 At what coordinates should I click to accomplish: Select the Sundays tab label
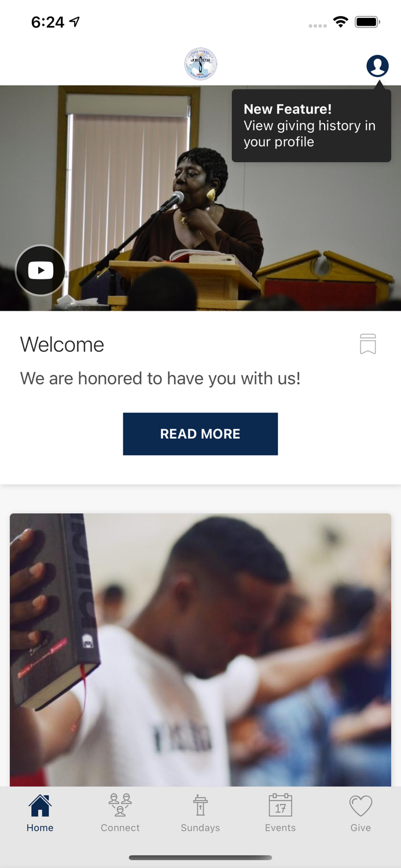click(x=200, y=827)
